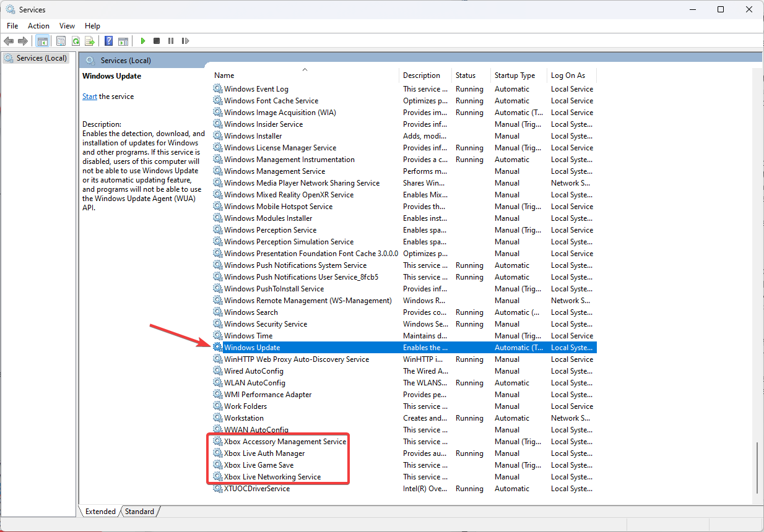Click the Pause Service toolbar icon
The height and width of the screenshot is (532, 764).
pos(171,41)
